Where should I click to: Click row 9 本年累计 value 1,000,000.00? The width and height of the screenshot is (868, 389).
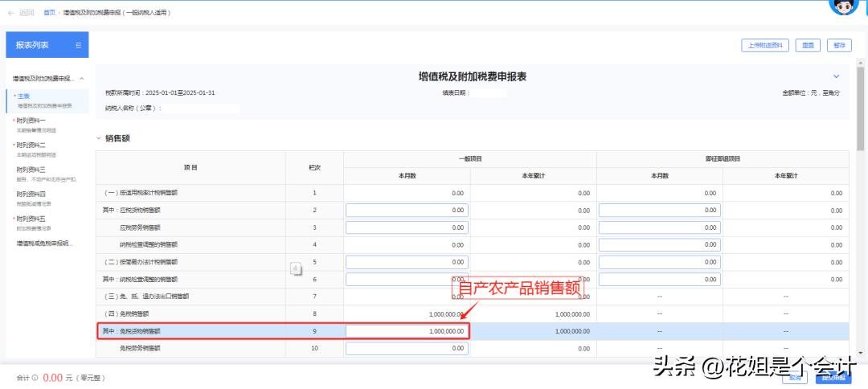coord(572,331)
